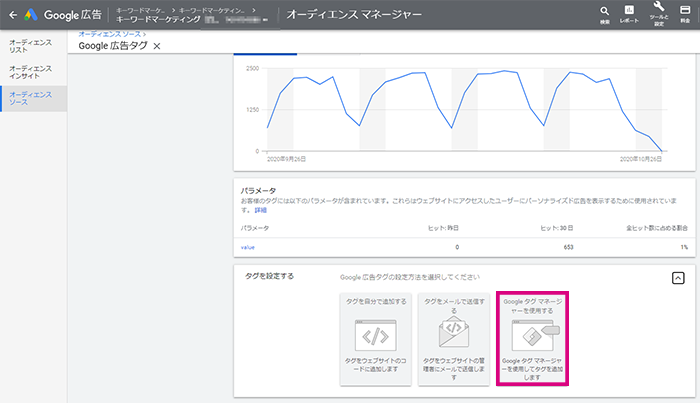Click the 653 hits value cell
The width and height of the screenshot is (700, 403).
coord(568,247)
